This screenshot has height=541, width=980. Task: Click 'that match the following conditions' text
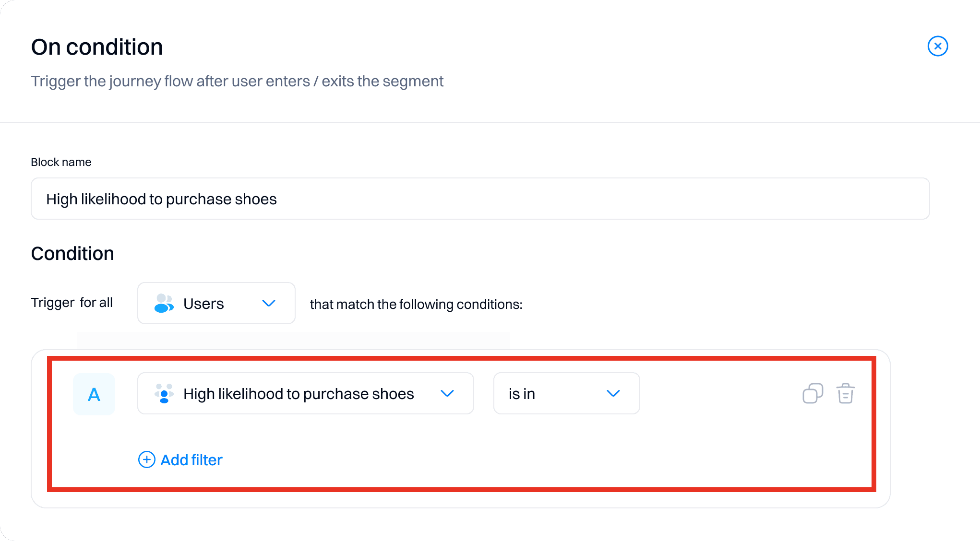(416, 305)
